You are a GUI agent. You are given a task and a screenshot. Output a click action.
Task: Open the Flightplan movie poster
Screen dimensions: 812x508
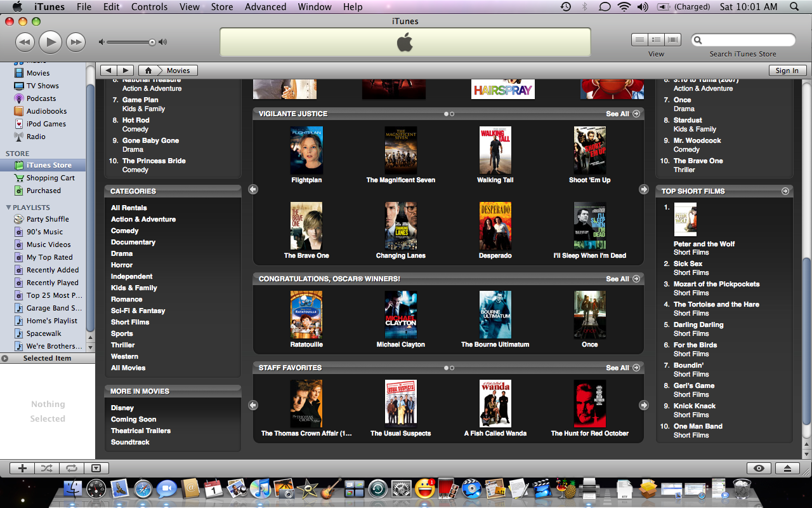coord(306,150)
